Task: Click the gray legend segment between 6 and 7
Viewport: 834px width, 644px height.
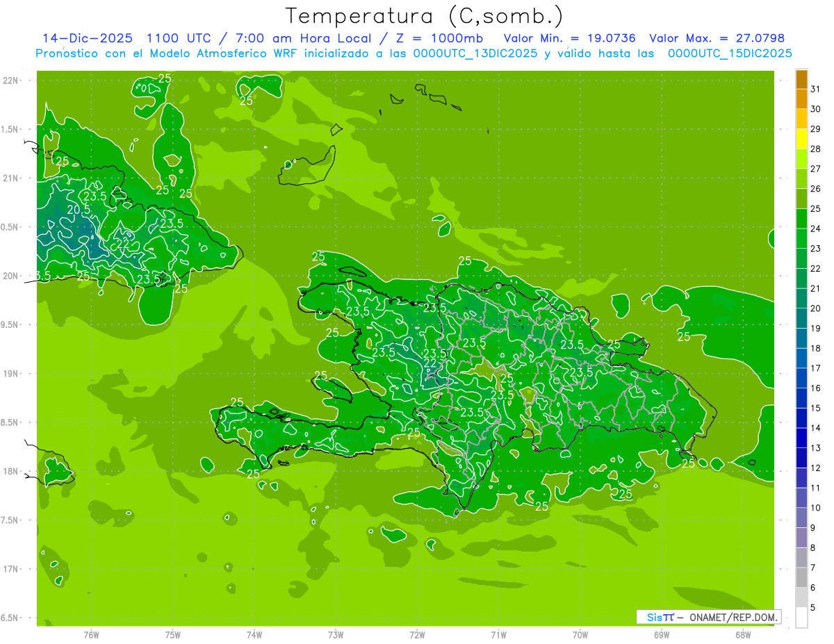Action: click(801, 577)
